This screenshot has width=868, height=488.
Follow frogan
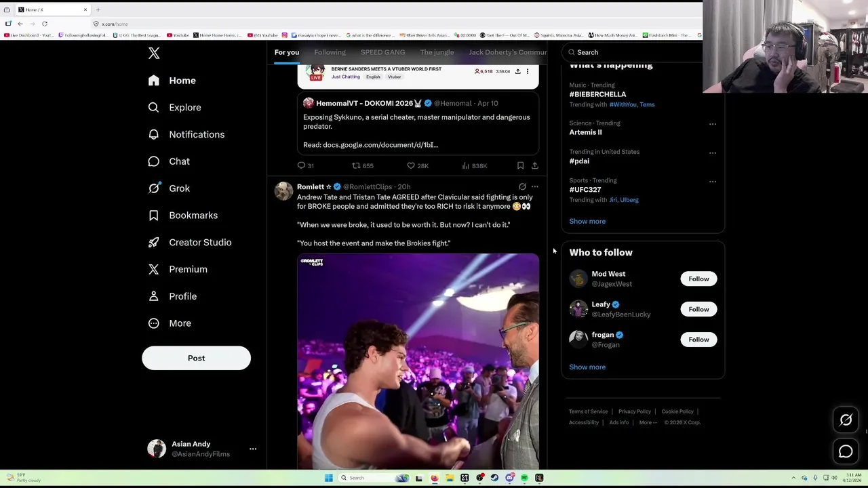click(698, 340)
